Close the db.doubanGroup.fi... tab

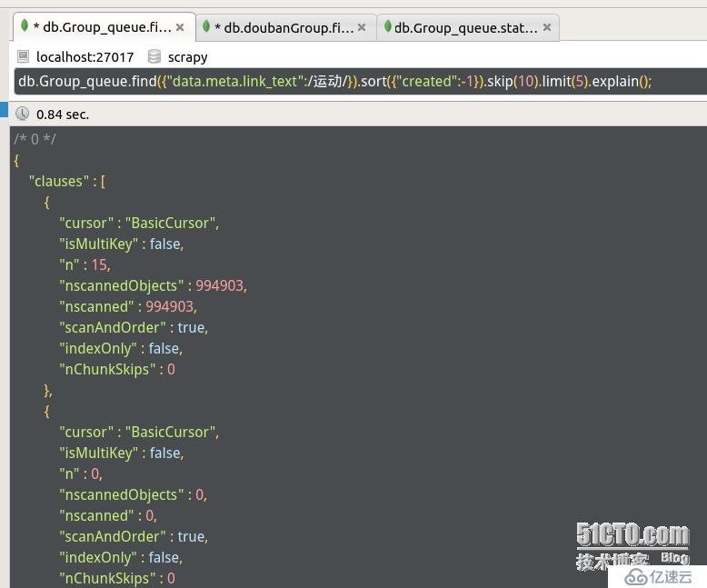[362, 27]
